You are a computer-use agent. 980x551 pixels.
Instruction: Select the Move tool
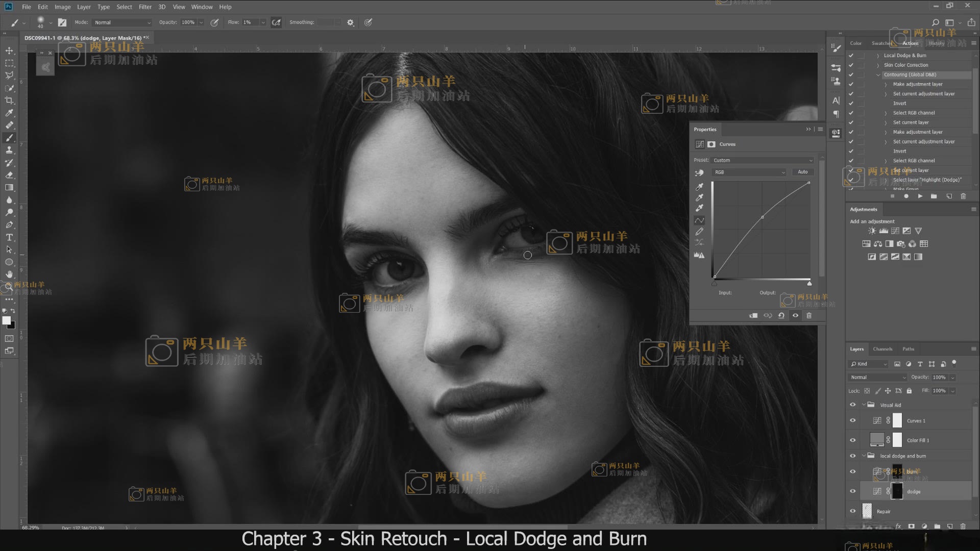[x=9, y=51]
